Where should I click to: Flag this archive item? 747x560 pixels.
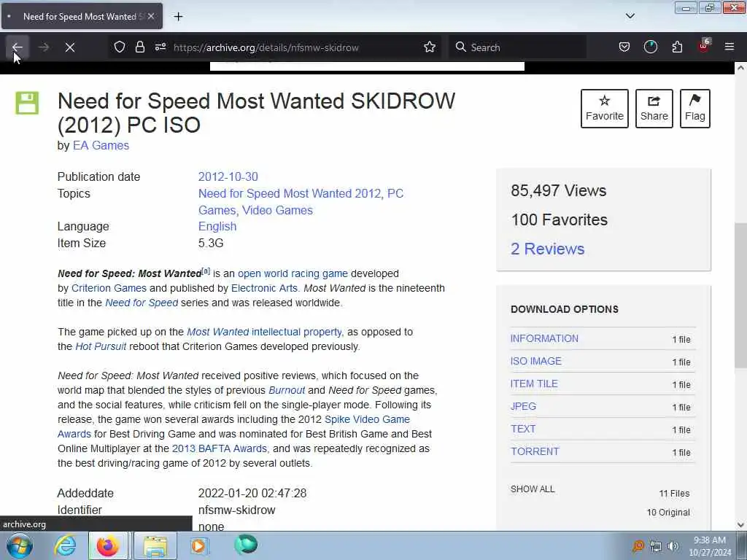pyautogui.click(x=694, y=109)
